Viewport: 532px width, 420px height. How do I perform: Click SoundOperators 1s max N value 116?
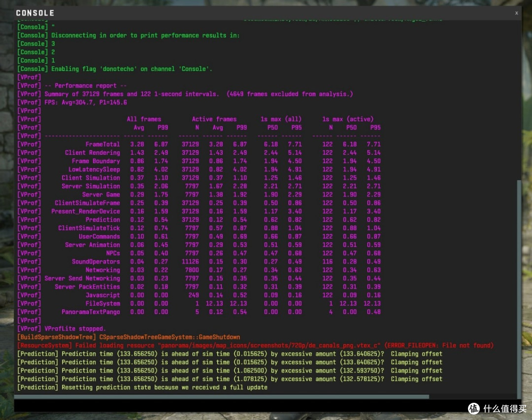tap(328, 261)
